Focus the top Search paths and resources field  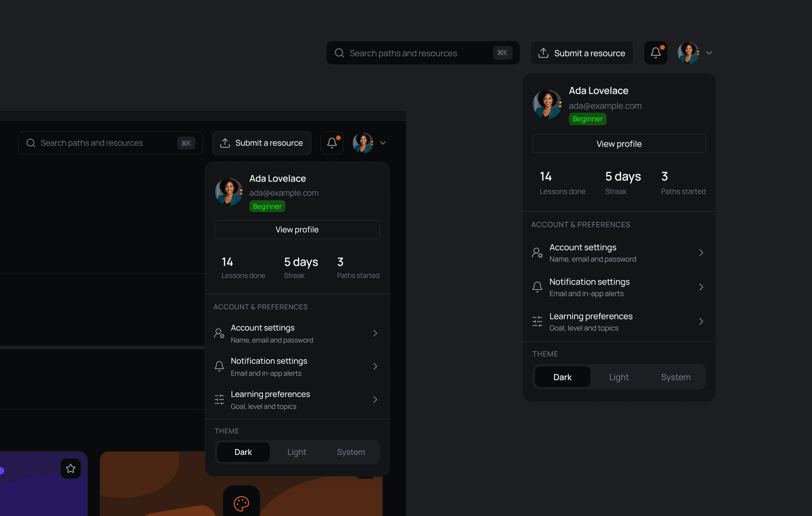tap(423, 53)
